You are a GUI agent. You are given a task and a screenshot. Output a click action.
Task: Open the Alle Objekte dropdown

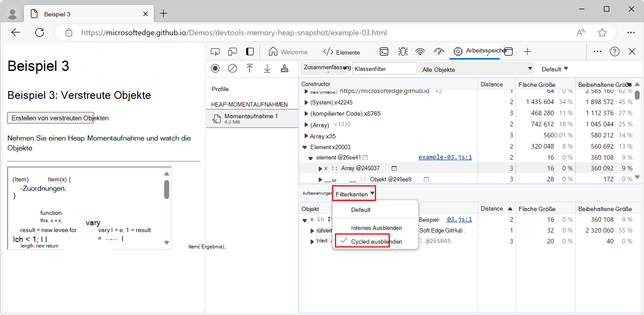pos(476,69)
